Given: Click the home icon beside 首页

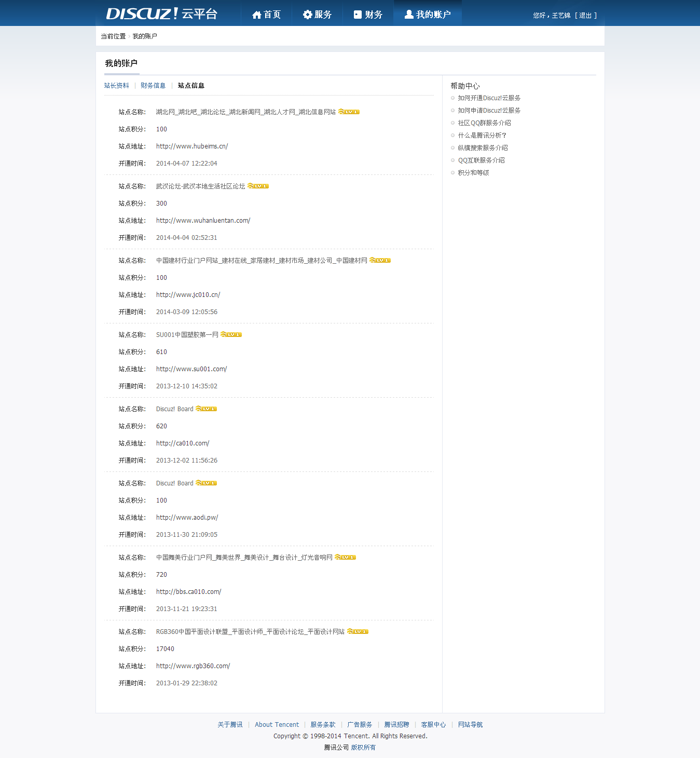Looking at the screenshot, I should click(257, 14).
